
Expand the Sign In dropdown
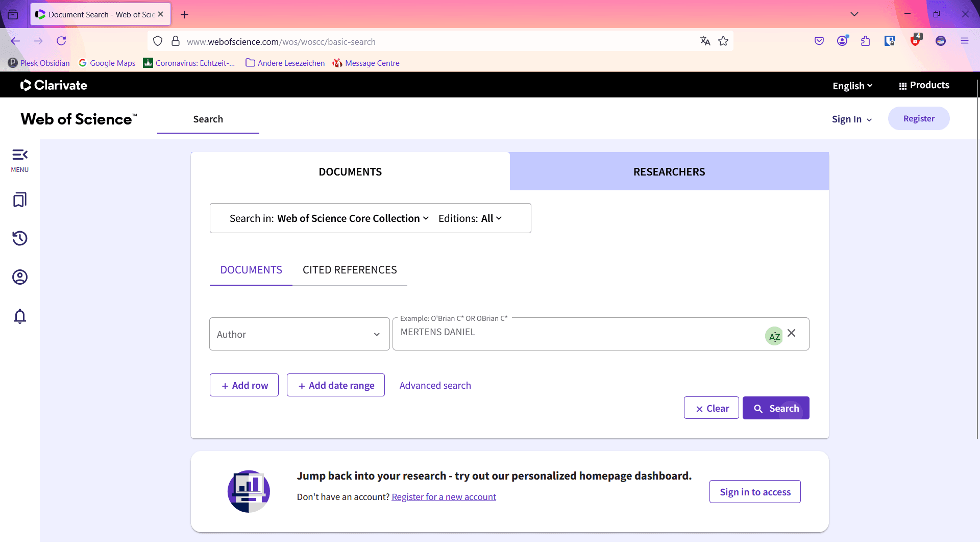point(852,119)
